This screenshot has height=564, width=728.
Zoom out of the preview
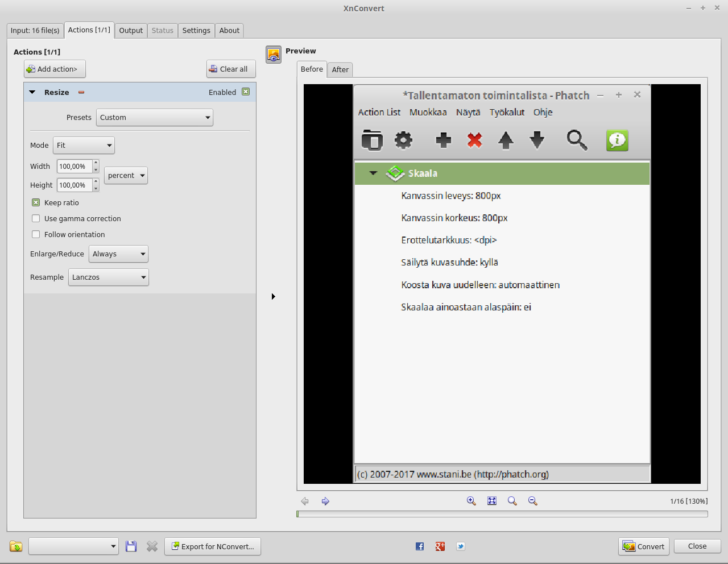click(x=533, y=501)
